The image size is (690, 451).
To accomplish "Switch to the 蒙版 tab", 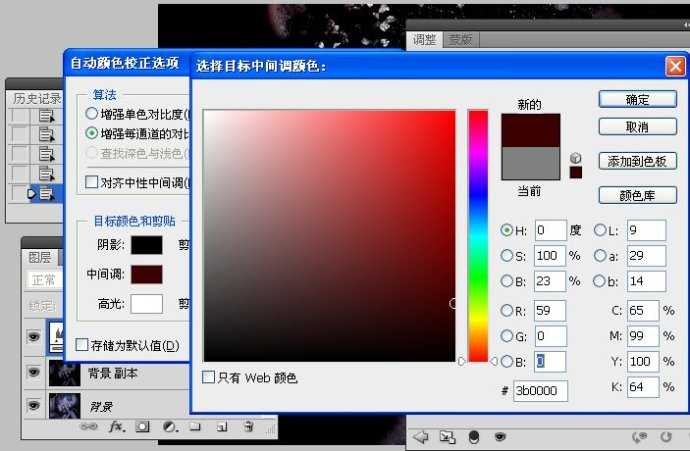I will point(460,40).
